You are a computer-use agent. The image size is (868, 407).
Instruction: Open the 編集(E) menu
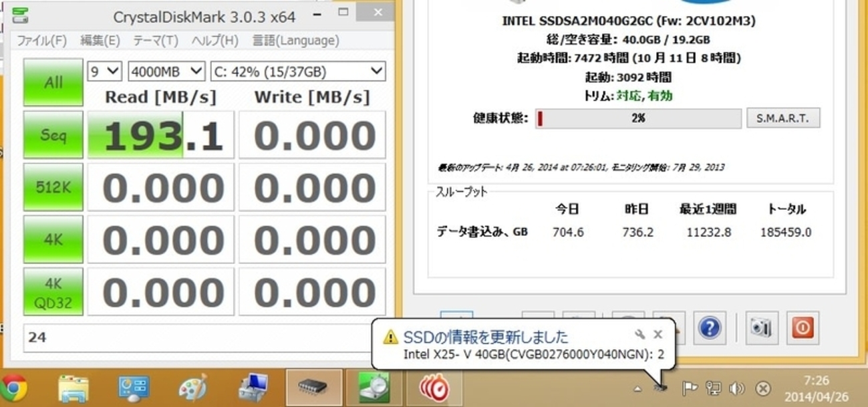tap(100, 41)
